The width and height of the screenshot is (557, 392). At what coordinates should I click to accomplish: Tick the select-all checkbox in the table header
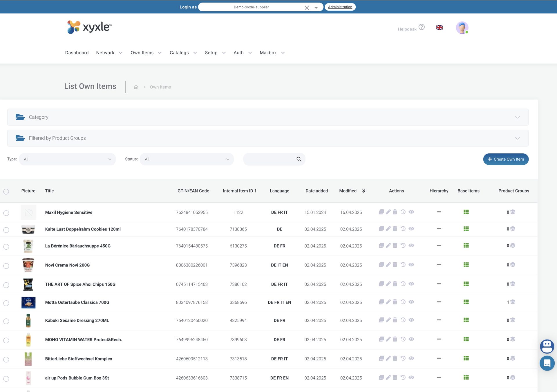[6, 192]
